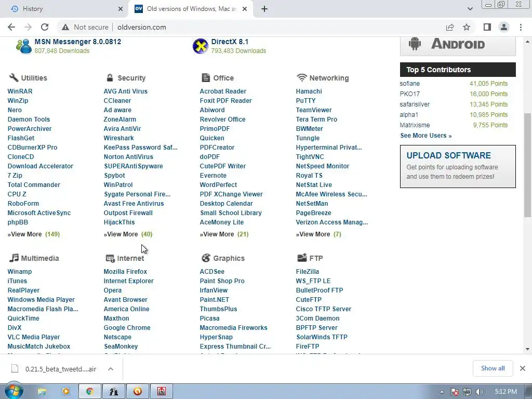Screen dimensions: 532x399
Task: Click the Networking wifi icon
Action: click(302, 78)
